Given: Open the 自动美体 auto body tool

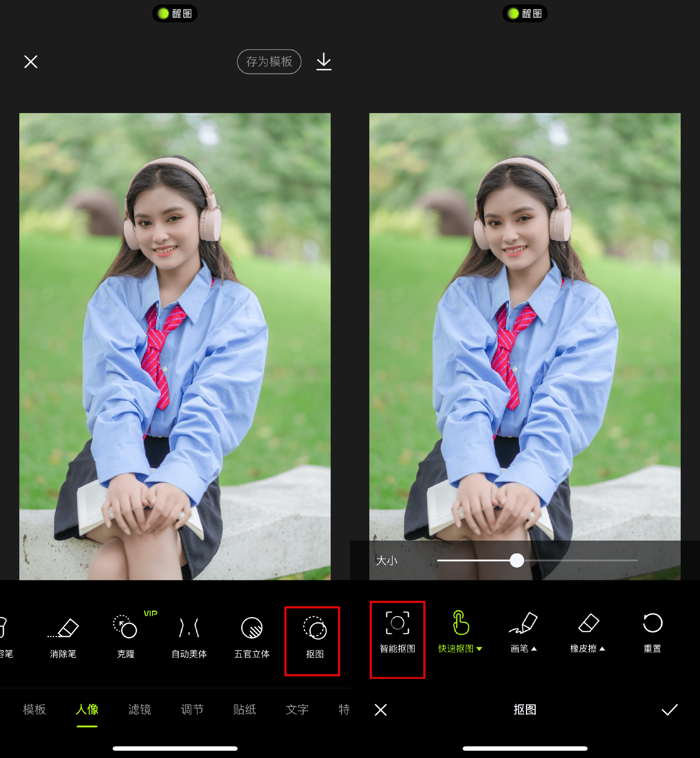Looking at the screenshot, I should tap(189, 638).
